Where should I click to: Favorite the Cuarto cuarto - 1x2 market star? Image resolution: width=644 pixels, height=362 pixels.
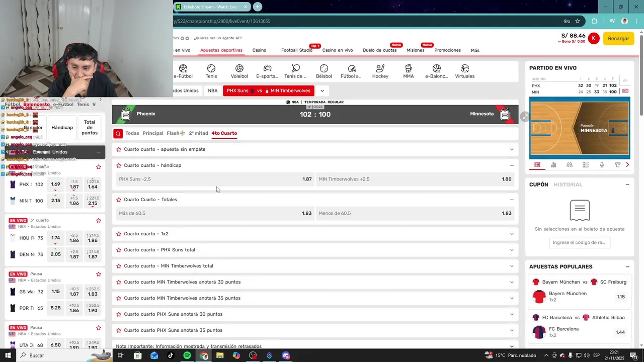pyautogui.click(x=119, y=234)
